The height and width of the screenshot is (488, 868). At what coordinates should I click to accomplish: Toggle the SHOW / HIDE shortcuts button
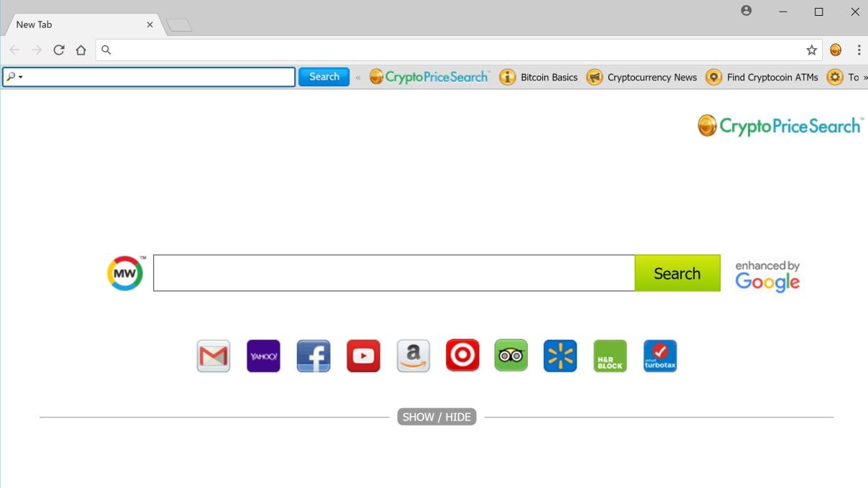[x=437, y=417]
